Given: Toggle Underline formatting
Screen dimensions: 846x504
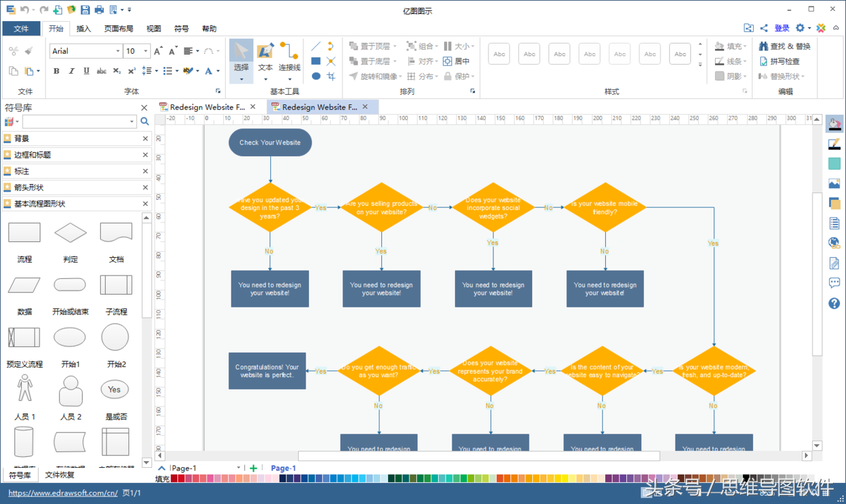Looking at the screenshot, I should [86, 71].
